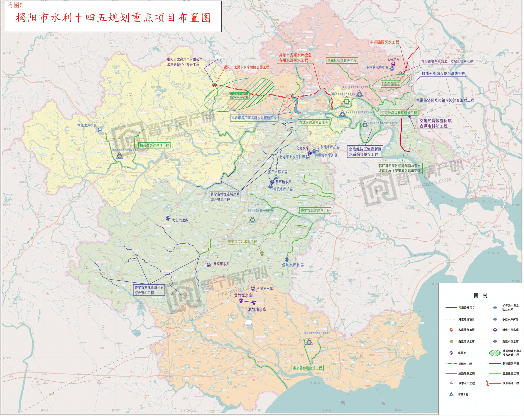Click the 葫芦地水库 marker
Screen dimensions: 524x420
tap(272, 182)
